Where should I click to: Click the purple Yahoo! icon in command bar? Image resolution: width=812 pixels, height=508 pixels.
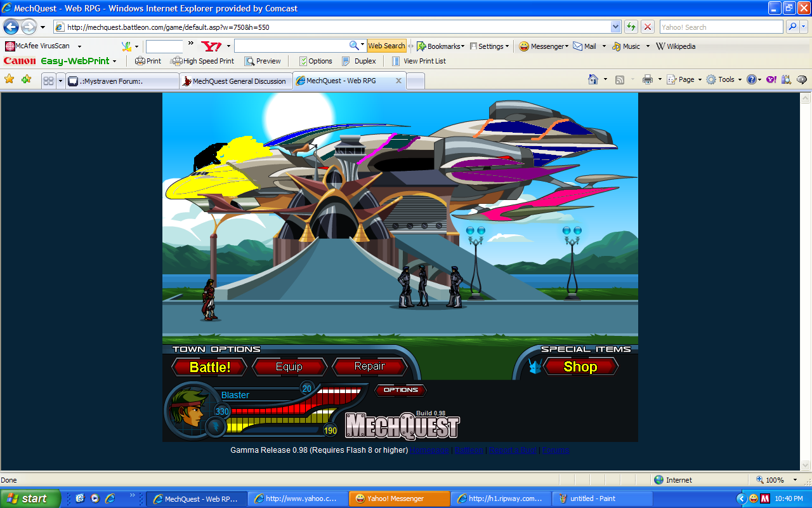coord(771,79)
